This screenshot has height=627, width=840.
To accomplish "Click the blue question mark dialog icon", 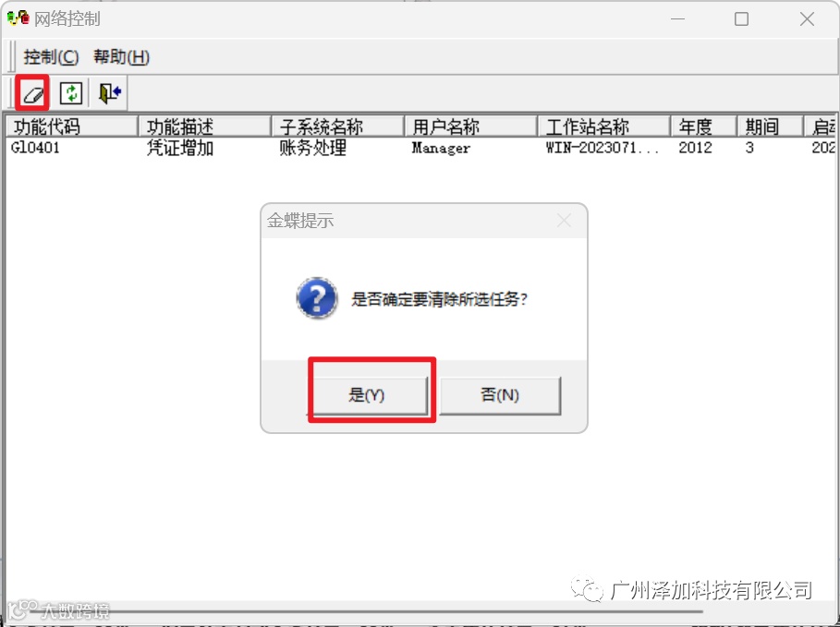I will 317,297.
